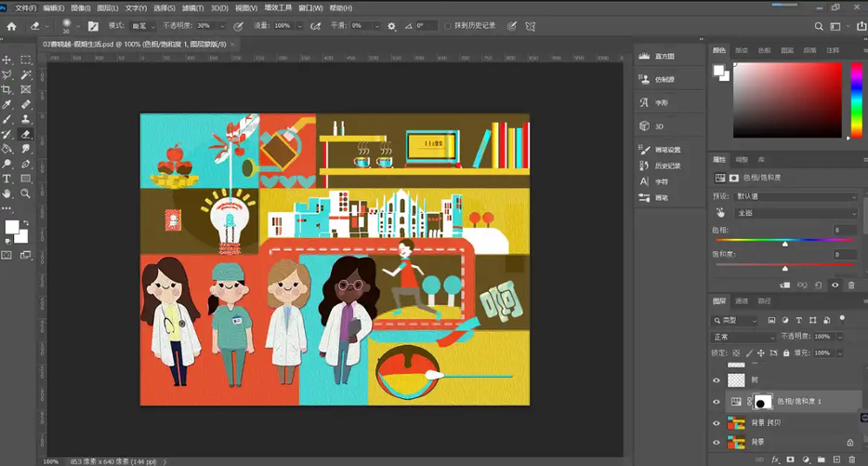Hide the 背景 拷贝 layer

click(716, 423)
